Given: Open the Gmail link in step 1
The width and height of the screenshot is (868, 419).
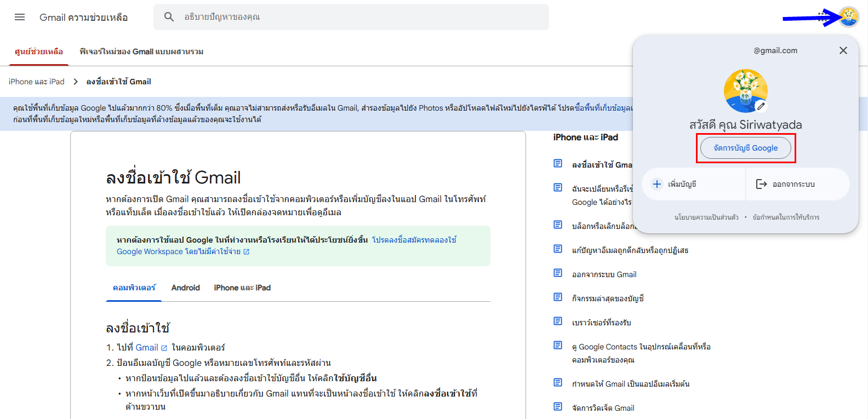Looking at the screenshot, I should tap(147, 348).
